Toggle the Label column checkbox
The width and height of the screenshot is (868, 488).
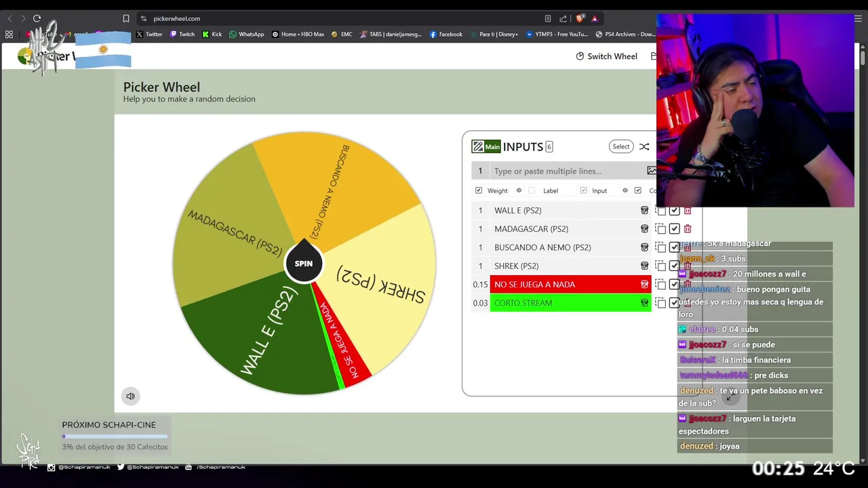tap(532, 190)
